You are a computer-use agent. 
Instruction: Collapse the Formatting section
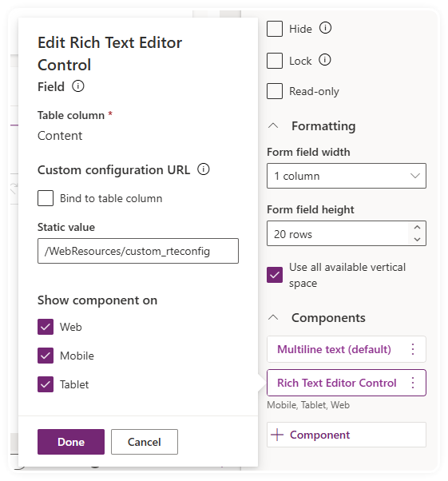(273, 125)
